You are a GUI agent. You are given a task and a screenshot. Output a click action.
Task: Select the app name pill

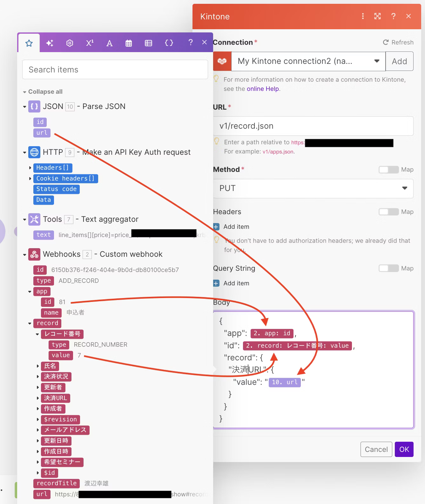(x=51, y=313)
